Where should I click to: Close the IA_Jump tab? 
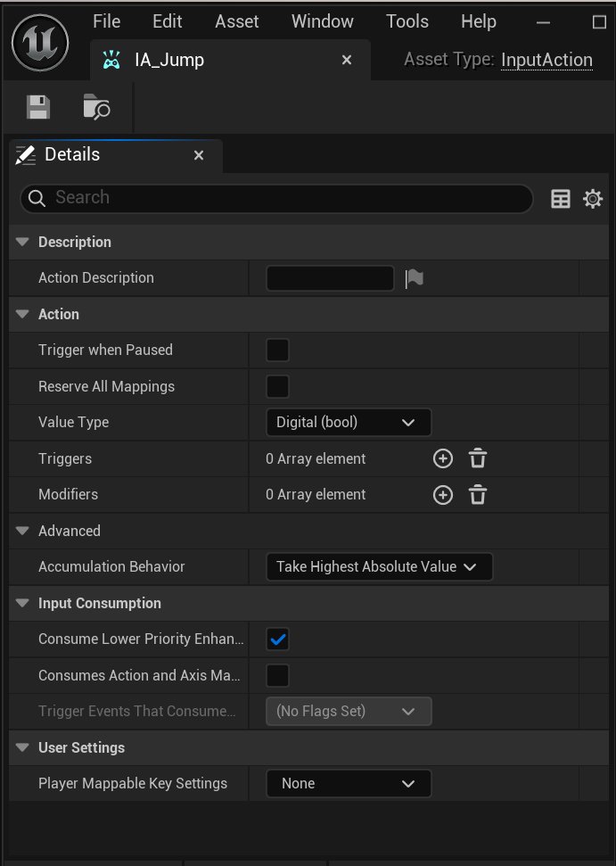[x=347, y=60]
